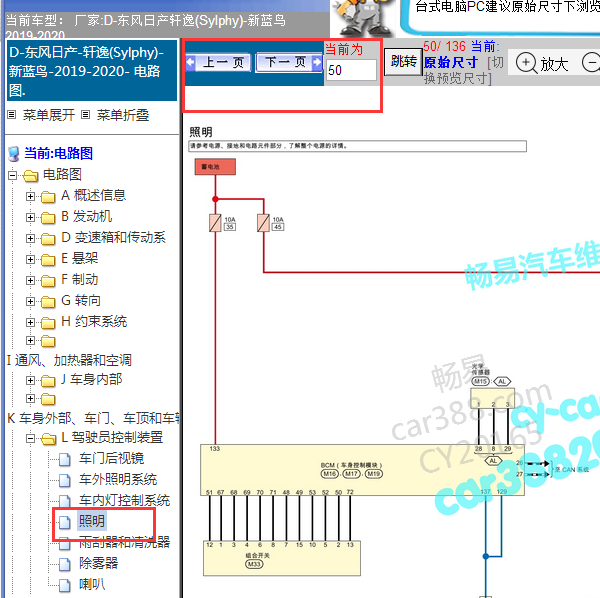Open the 除雾器 document

(98, 563)
